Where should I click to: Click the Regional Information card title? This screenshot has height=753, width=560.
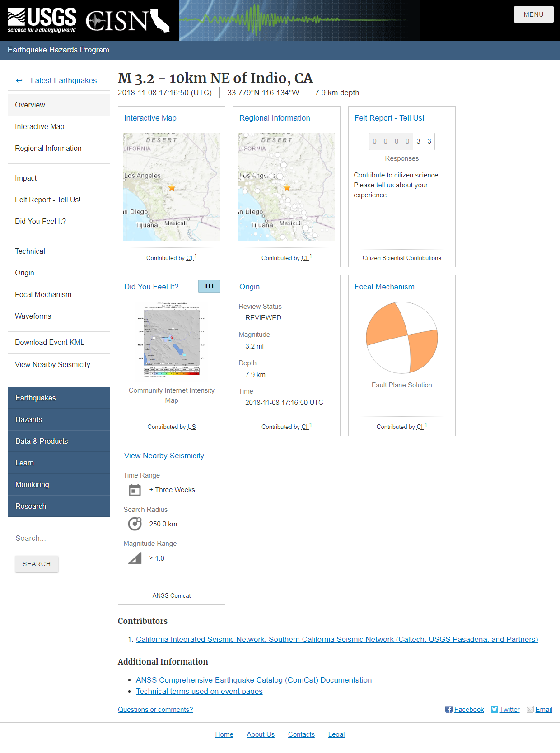pyautogui.click(x=275, y=118)
